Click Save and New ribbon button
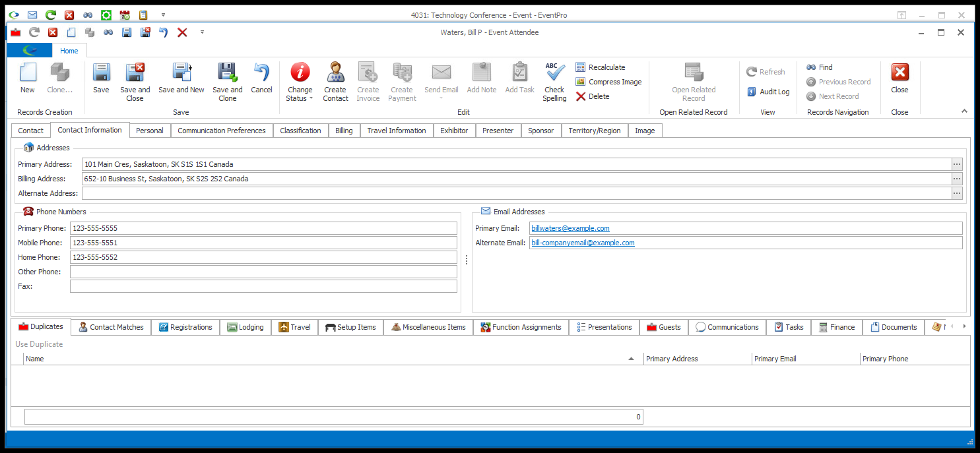 pyautogui.click(x=181, y=78)
